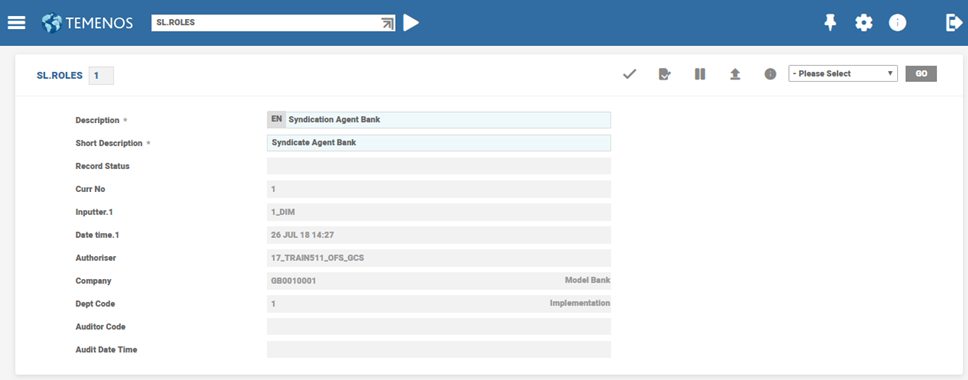968x380 pixels.
Task: Click the record ID field showing 1
Action: point(101,75)
